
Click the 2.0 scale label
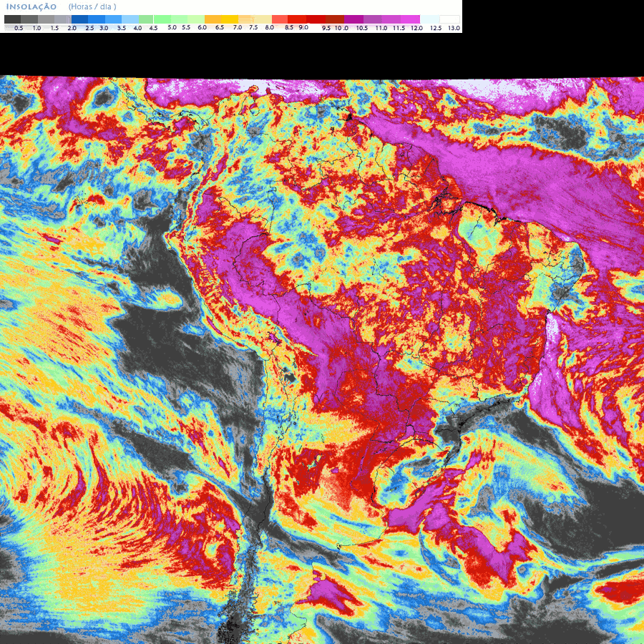[x=72, y=28]
